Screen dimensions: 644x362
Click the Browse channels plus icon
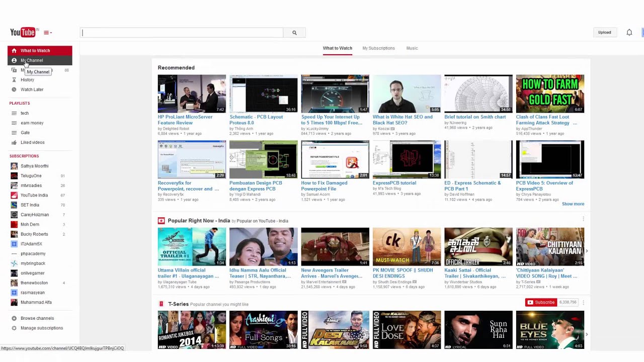pyautogui.click(x=14, y=318)
